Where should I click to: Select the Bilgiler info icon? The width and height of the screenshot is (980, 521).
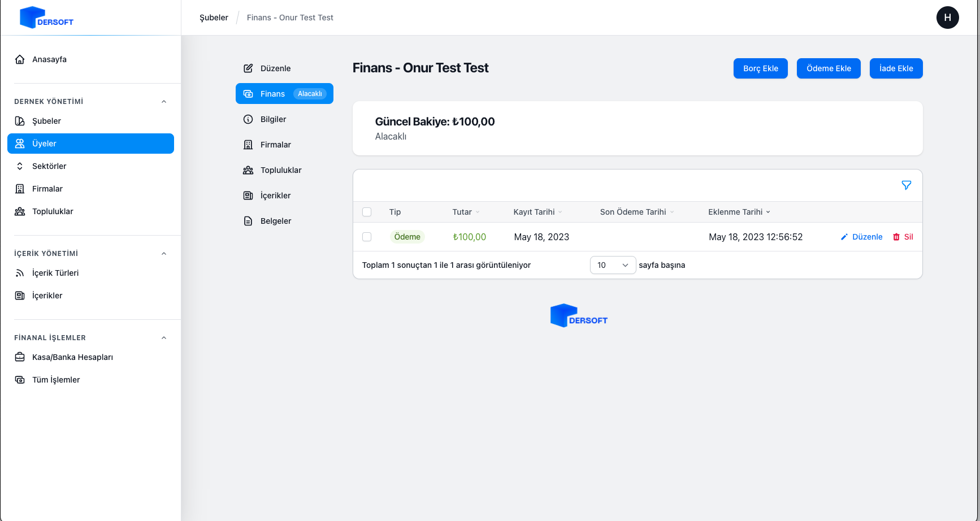248,119
